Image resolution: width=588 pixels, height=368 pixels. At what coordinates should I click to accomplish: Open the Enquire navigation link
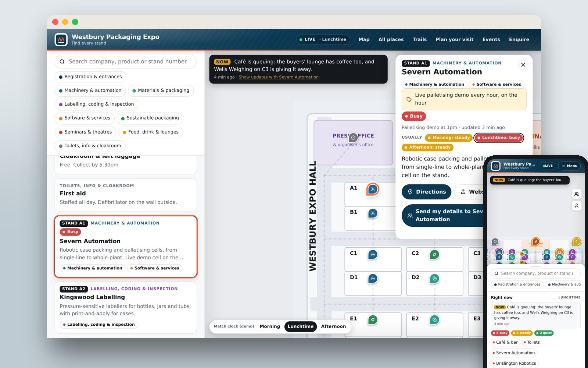(519, 39)
